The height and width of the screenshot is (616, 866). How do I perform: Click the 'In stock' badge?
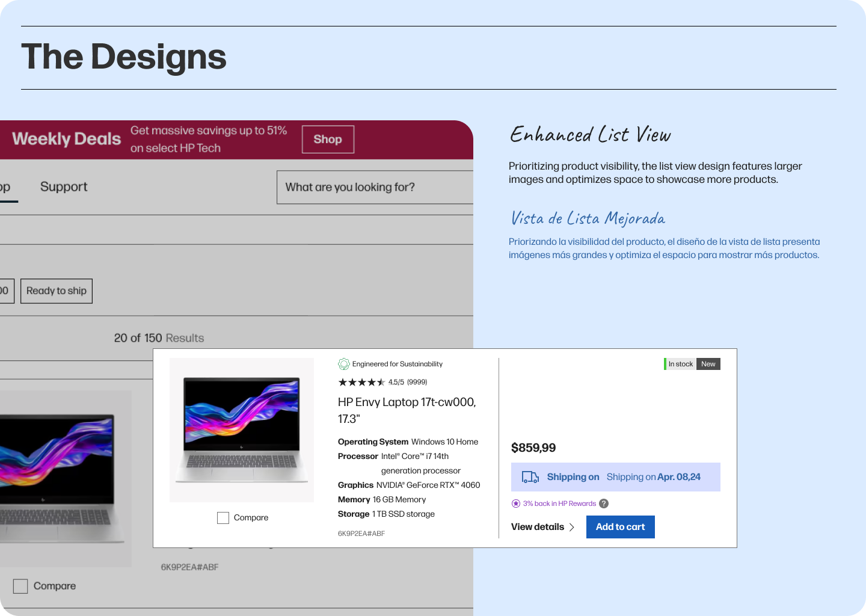tap(680, 364)
